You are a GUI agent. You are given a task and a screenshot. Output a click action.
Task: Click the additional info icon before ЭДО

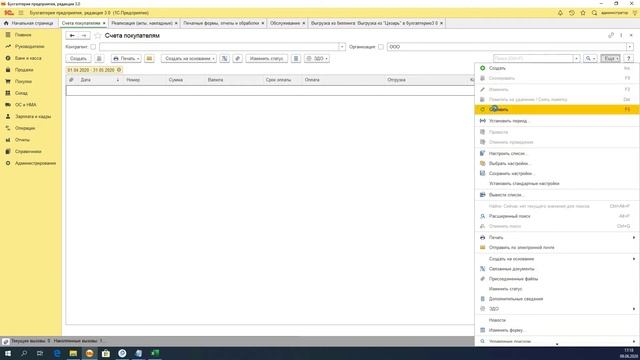coord(296,59)
